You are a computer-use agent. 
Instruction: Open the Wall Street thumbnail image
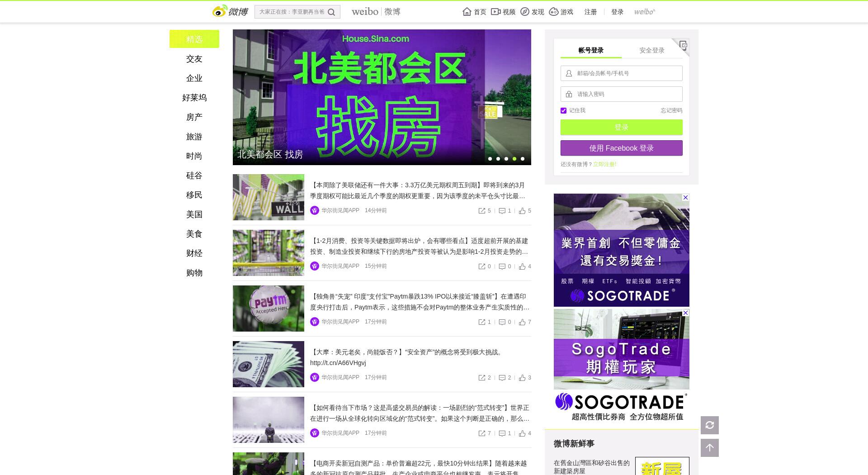pos(269,197)
